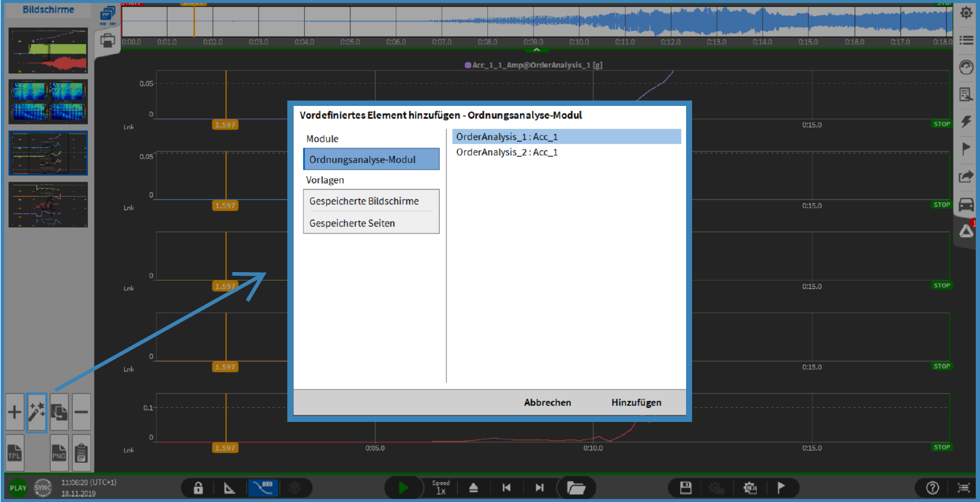This screenshot has height=502, width=980.
Task: Click the STOP marker on top graph
Action: click(941, 124)
